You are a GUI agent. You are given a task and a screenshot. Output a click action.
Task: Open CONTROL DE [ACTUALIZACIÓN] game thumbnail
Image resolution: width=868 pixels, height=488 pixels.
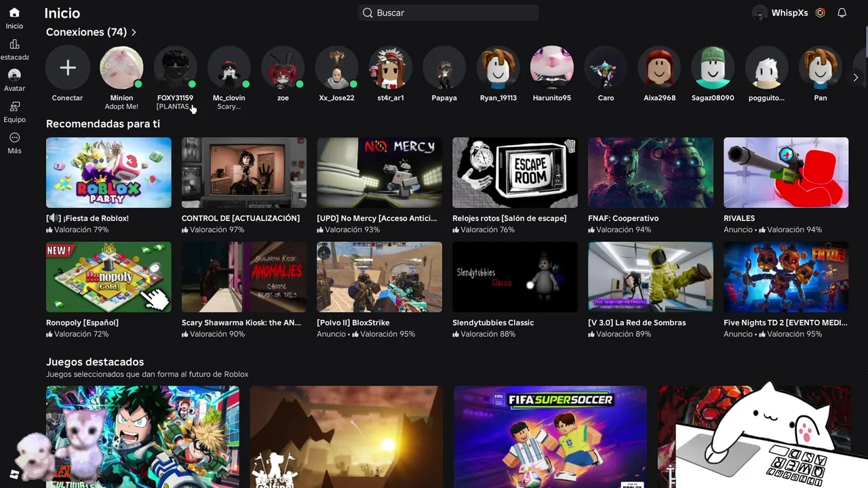point(244,173)
